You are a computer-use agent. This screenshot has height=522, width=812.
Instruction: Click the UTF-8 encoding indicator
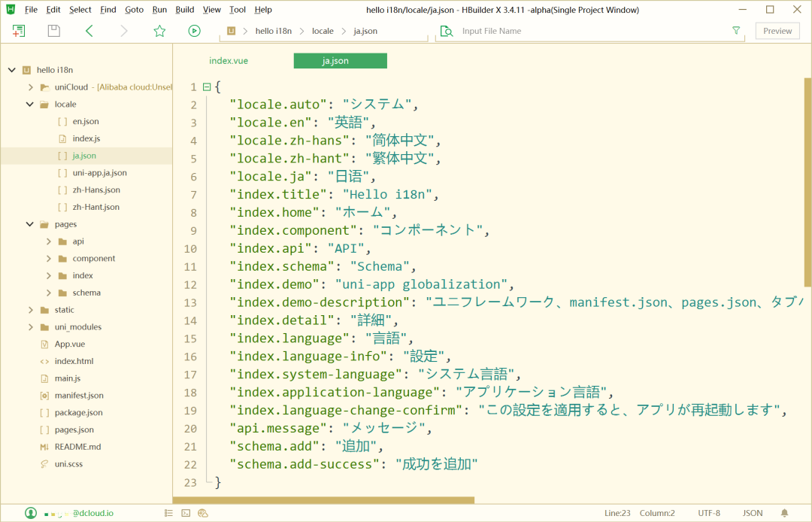(x=709, y=513)
